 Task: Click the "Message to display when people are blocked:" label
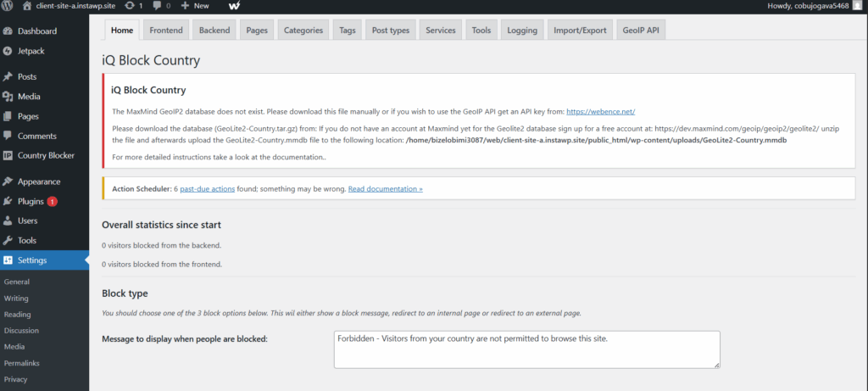click(185, 338)
